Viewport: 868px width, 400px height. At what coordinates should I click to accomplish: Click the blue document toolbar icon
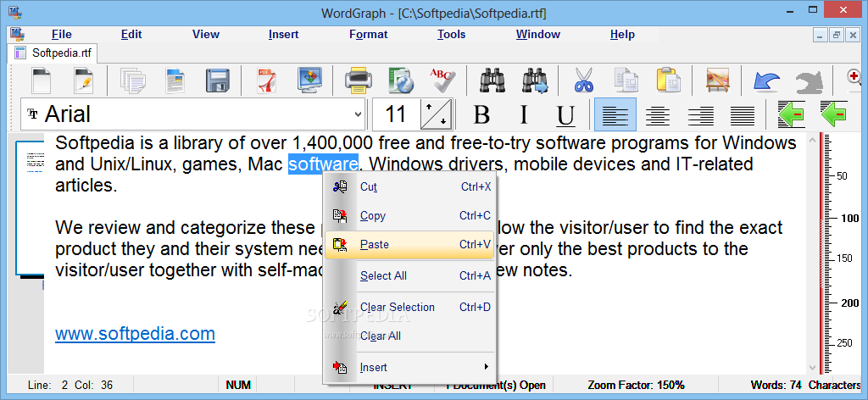[x=175, y=81]
